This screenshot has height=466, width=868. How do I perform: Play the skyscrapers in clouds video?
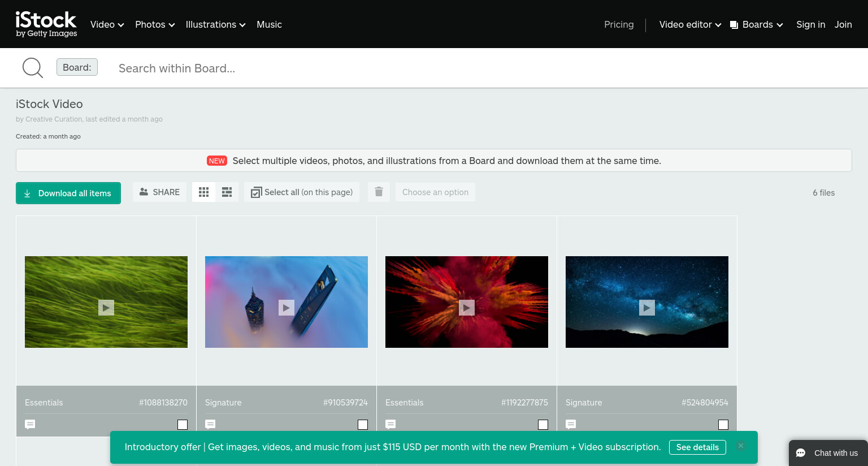coord(287,308)
